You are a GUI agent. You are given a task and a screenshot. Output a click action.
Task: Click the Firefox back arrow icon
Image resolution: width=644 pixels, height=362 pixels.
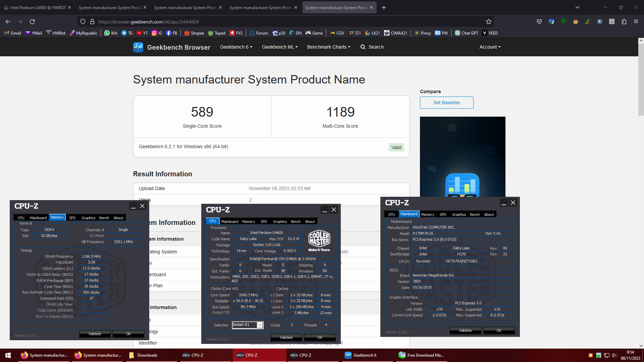(x=8, y=22)
